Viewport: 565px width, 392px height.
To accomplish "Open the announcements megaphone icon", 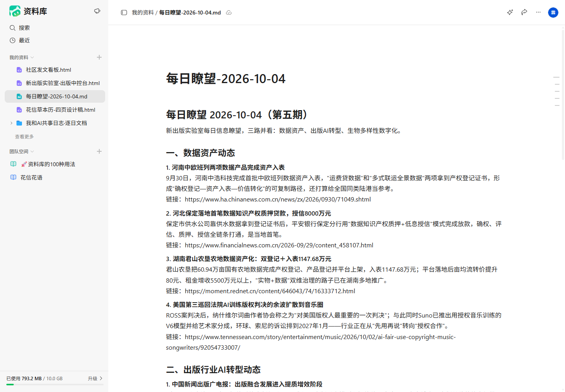I will (x=97, y=11).
